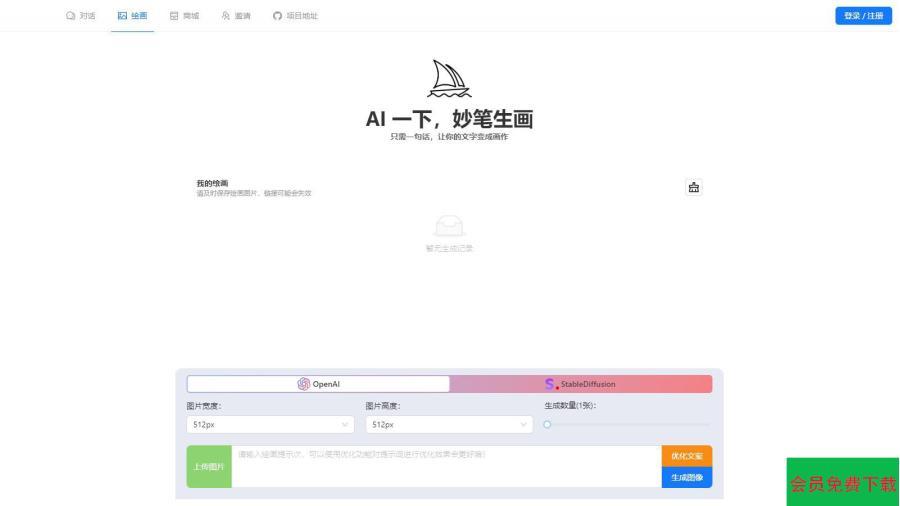Clear drawing records with the broom icon

pos(693,188)
